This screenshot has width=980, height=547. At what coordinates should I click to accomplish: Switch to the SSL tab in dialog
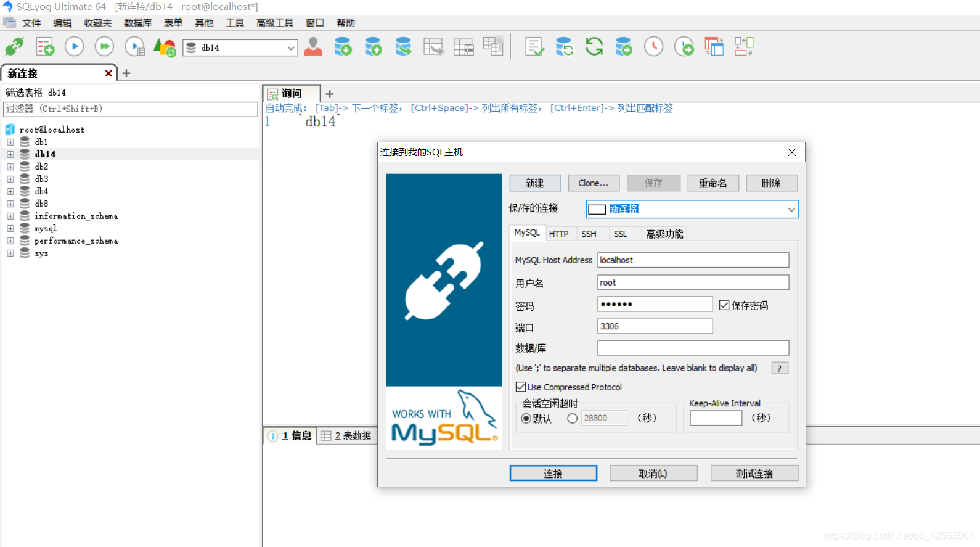click(621, 234)
